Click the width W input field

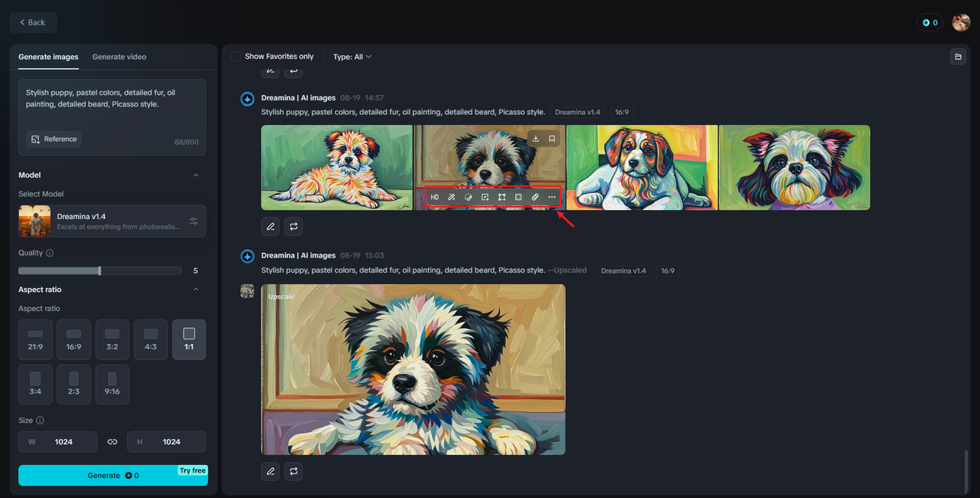coord(57,442)
